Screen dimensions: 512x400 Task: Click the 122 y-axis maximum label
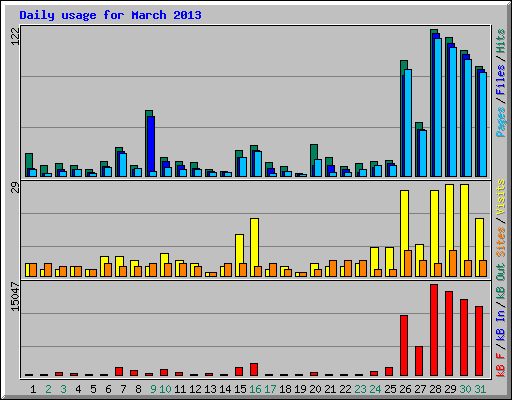(x=15, y=36)
